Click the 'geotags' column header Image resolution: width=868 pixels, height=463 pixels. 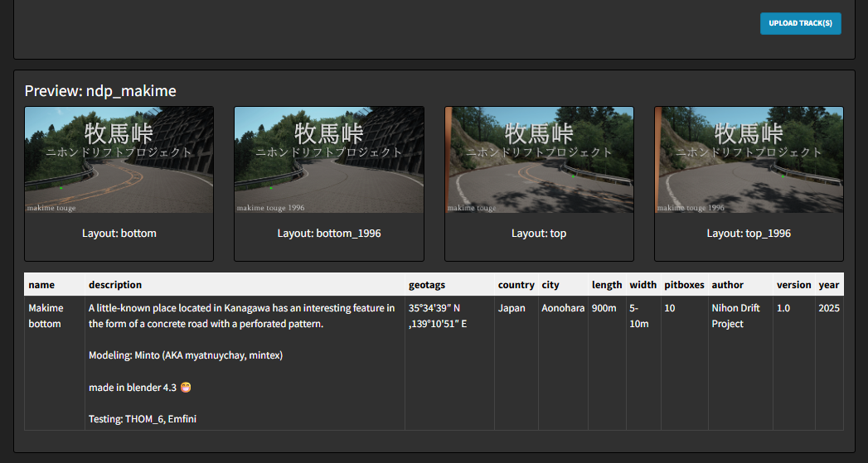427,285
